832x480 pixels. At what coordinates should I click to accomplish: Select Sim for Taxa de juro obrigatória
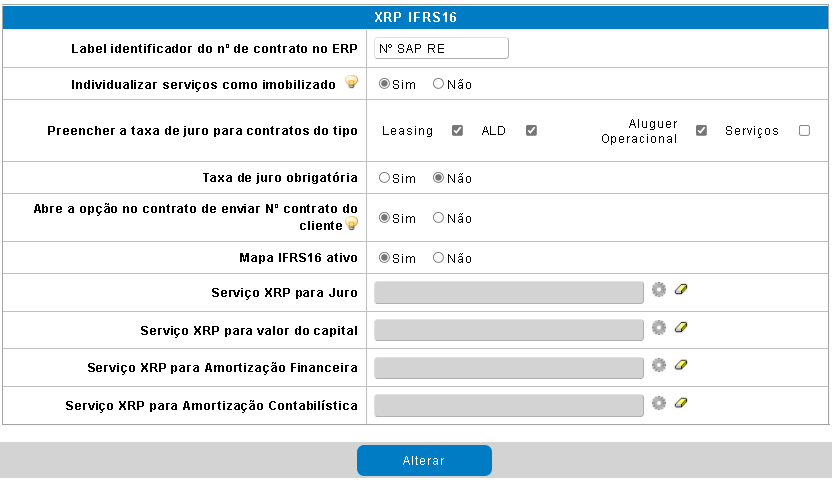click(384, 178)
